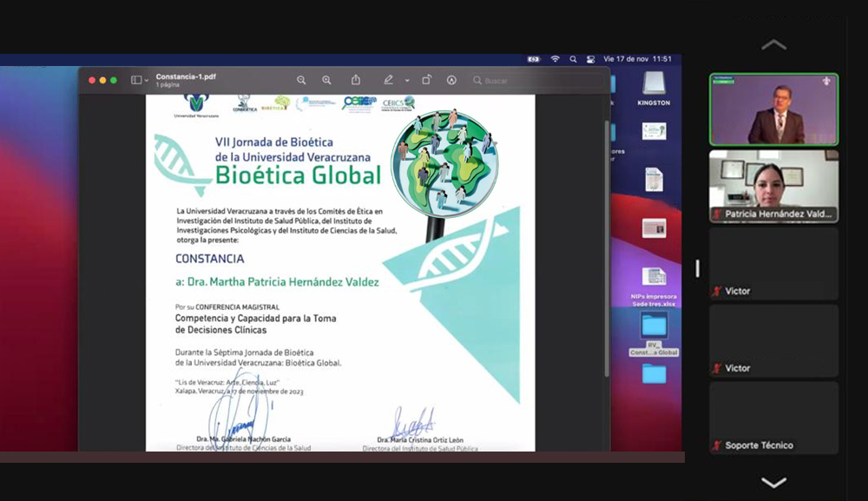Expand the sidebar view options chevron

tap(146, 81)
